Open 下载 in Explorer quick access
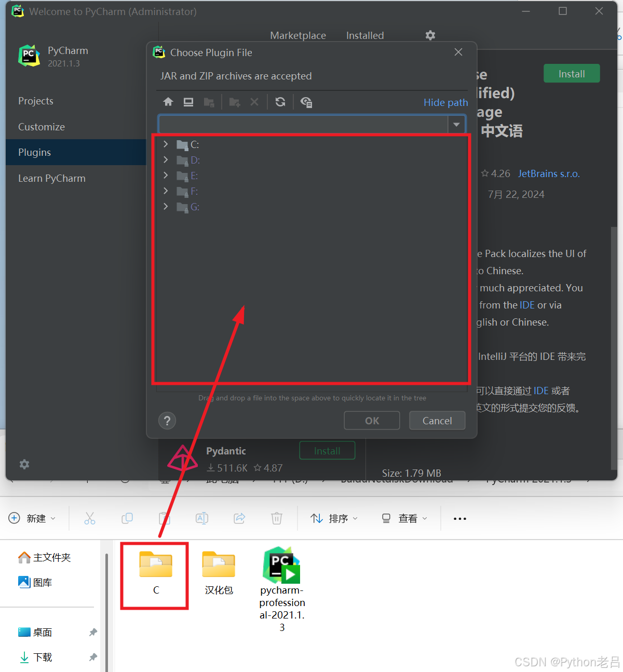 point(35,657)
